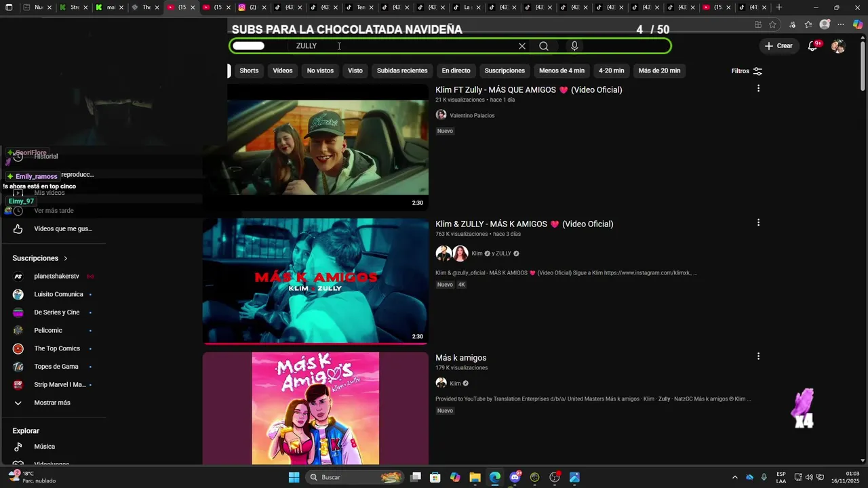Open the volume control in system tray
Screen dimensions: 868x488
tap(809, 477)
